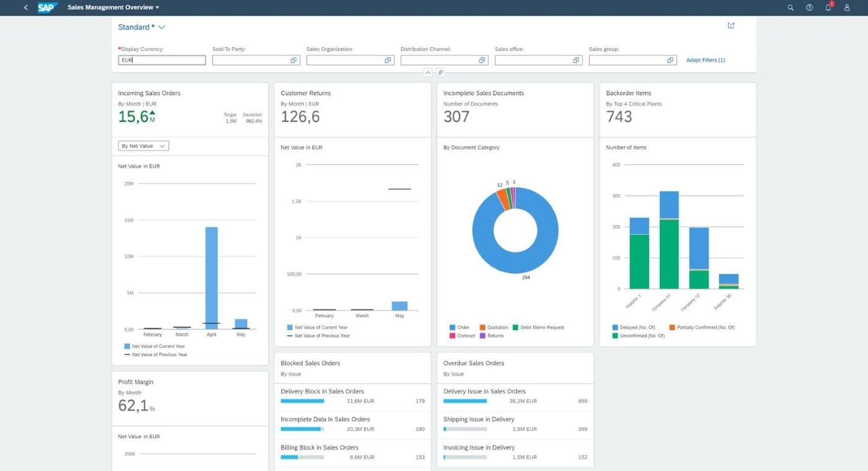Click the Adapt Filters link
Viewport: 868px width, 471px height.
tap(706, 60)
